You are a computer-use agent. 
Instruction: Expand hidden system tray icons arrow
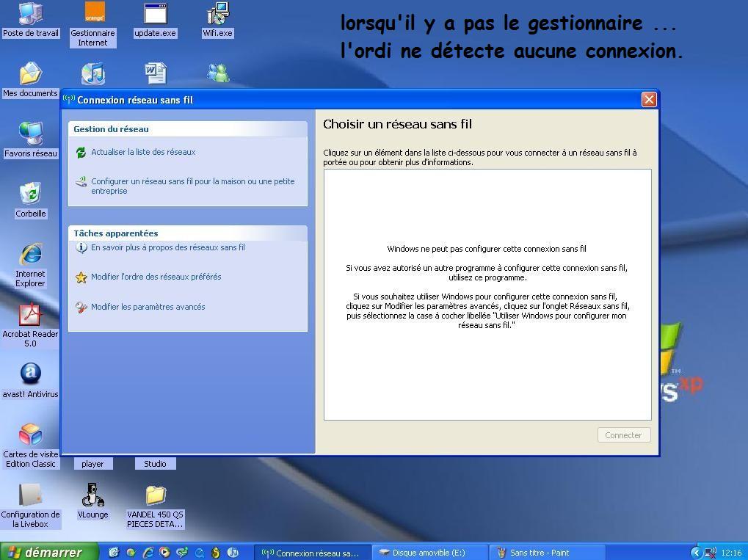[695, 553]
